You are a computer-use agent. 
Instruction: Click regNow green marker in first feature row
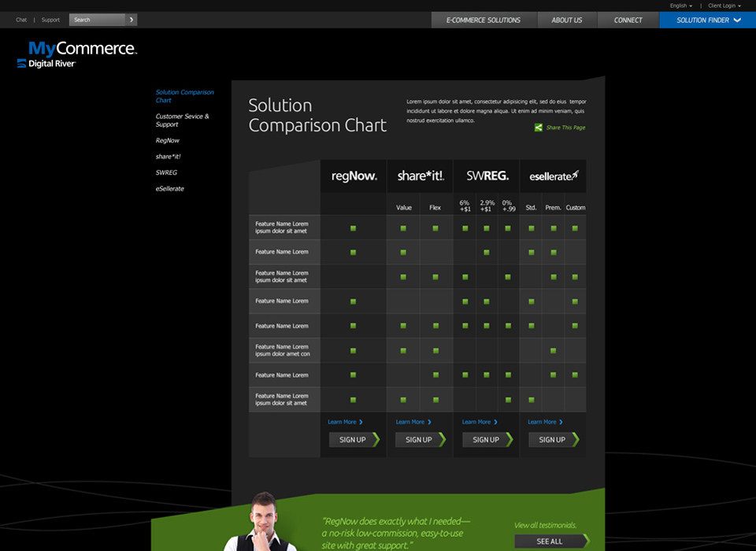[x=353, y=228]
